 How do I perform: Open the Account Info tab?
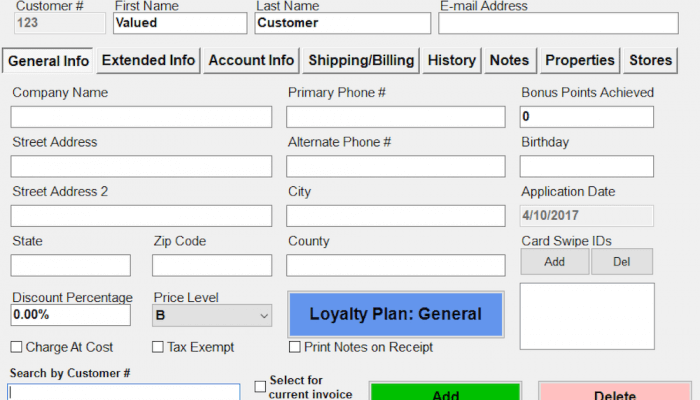(x=251, y=60)
